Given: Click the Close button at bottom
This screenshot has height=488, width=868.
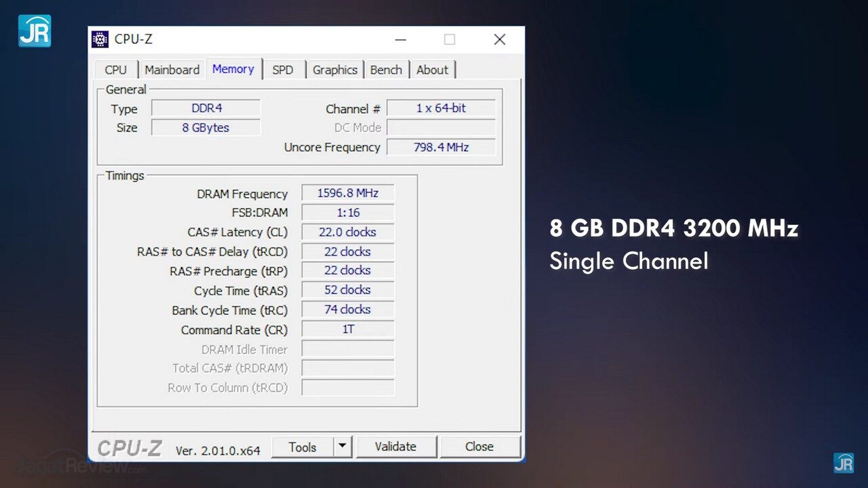Looking at the screenshot, I should 479,447.
